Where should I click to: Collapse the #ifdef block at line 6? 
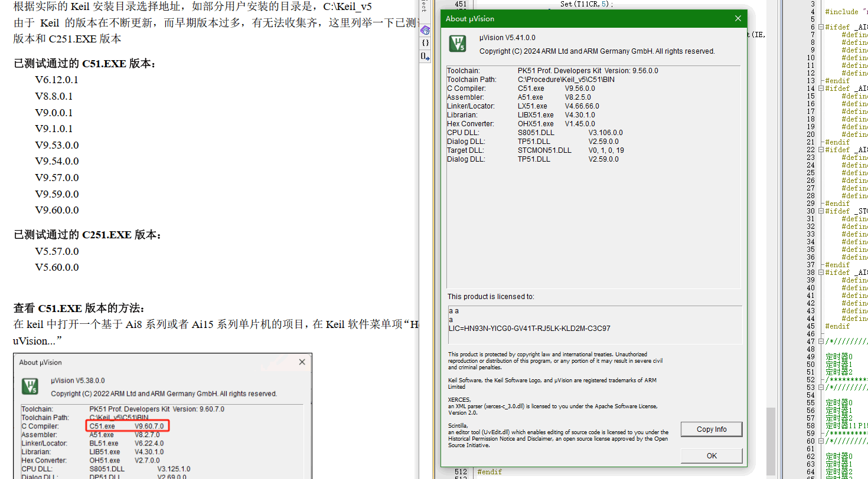coord(821,27)
